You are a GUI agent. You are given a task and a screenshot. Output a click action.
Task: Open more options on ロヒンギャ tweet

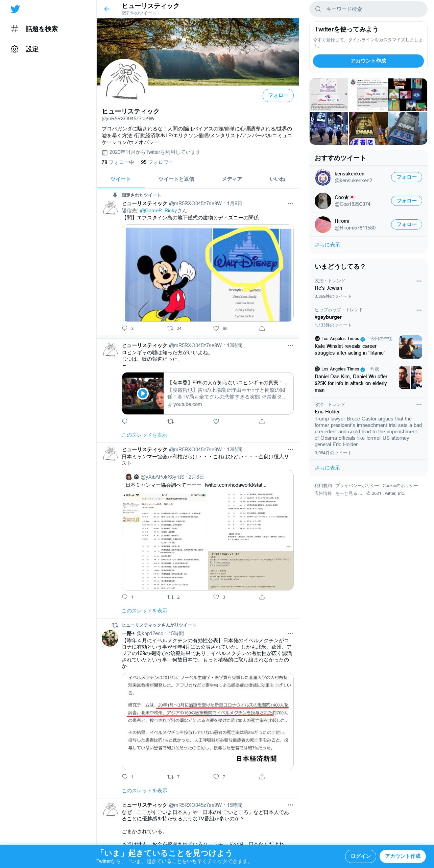[x=290, y=345]
